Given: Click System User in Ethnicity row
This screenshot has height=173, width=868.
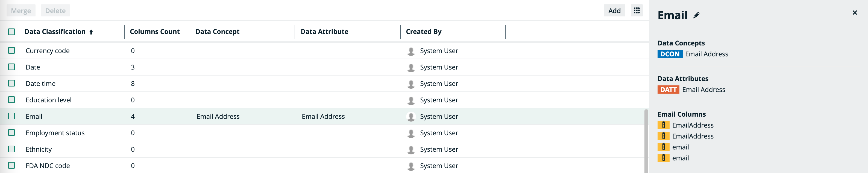Looking at the screenshot, I should point(439,149).
